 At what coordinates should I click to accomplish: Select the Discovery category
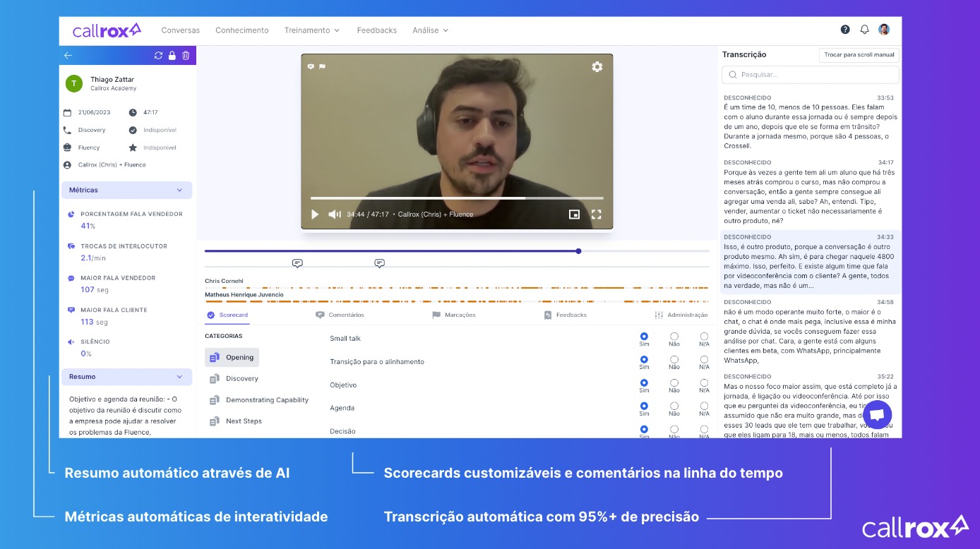pos(234,379)
